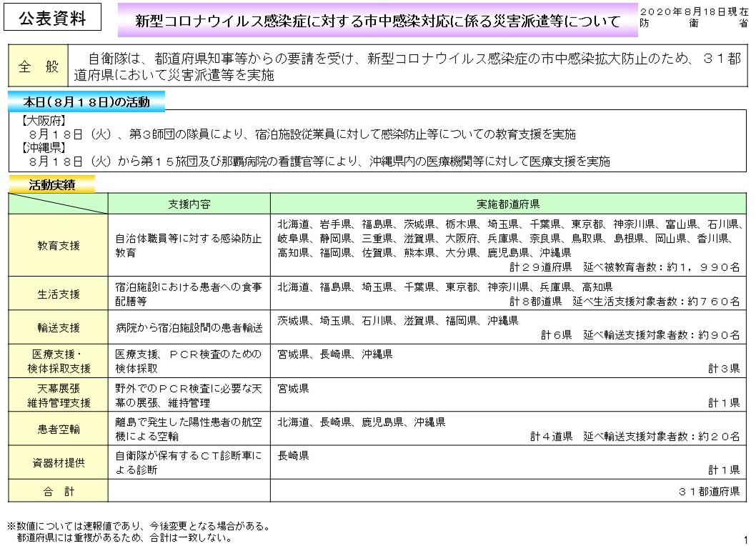Click the 全般 label cell

click(x=38, y=66)
